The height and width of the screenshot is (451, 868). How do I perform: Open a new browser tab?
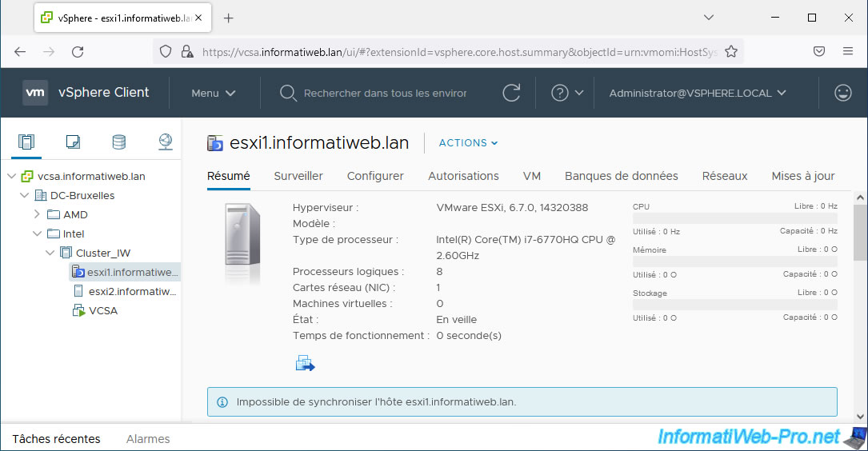(228, 18)
